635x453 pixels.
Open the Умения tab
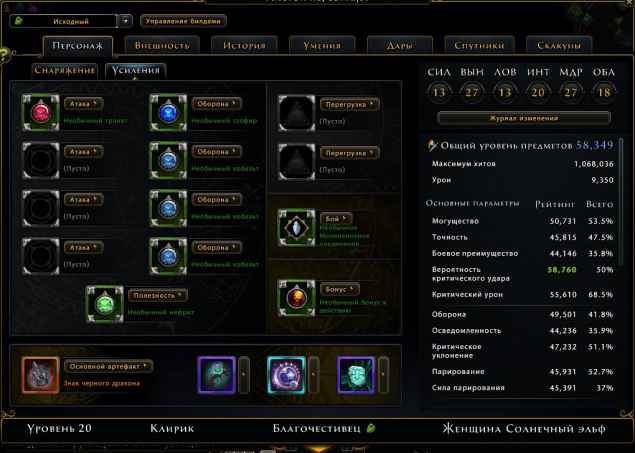[x=322, y=45]
